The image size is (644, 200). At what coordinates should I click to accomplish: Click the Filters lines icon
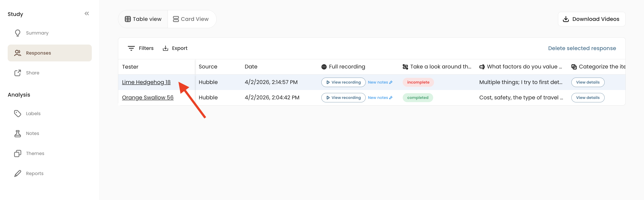tap(131, 48)
